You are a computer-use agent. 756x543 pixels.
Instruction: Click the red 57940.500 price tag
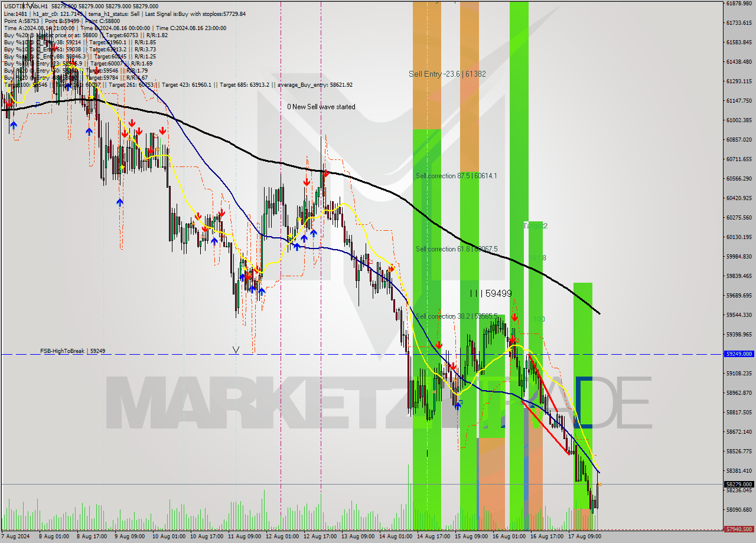click(738, 529)
